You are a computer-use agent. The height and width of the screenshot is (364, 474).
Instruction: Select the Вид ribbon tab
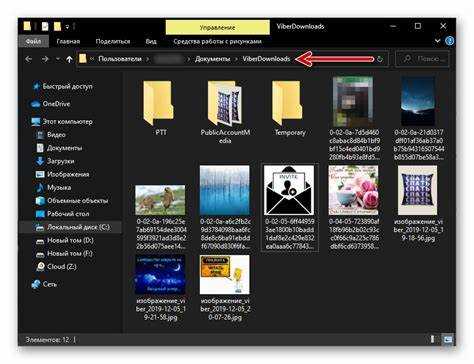[x=151, y=41]
